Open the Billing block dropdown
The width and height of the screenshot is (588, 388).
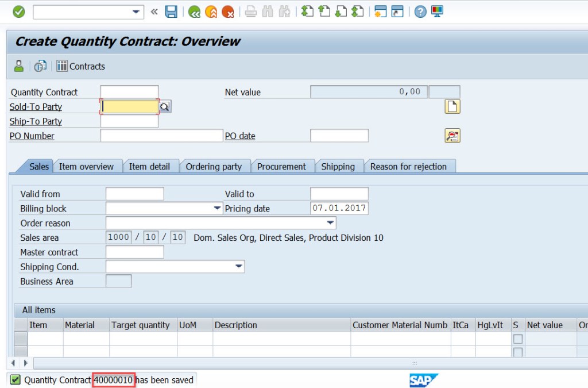217,208
